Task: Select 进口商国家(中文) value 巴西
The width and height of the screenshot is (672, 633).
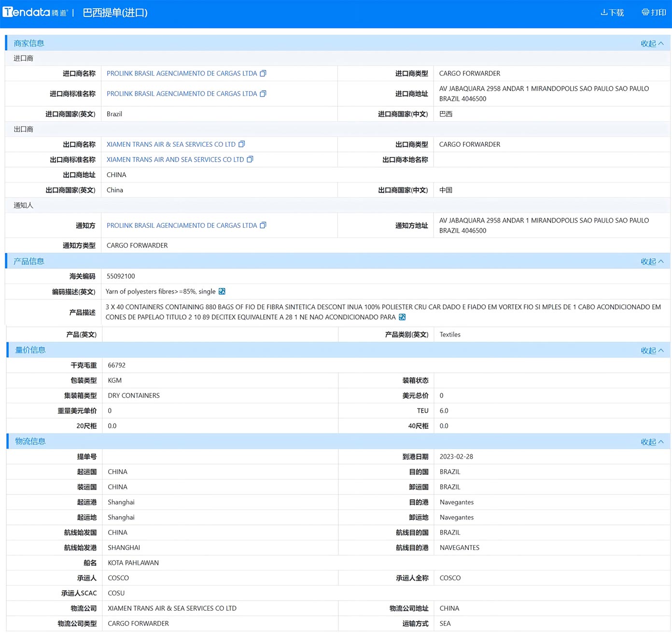Action: (446, 114)
